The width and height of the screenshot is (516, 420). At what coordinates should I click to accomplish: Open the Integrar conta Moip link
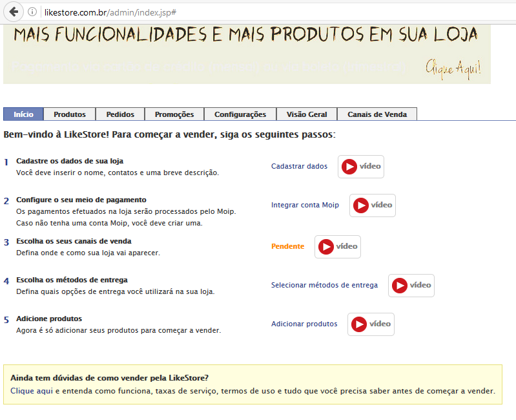[305, 205]
